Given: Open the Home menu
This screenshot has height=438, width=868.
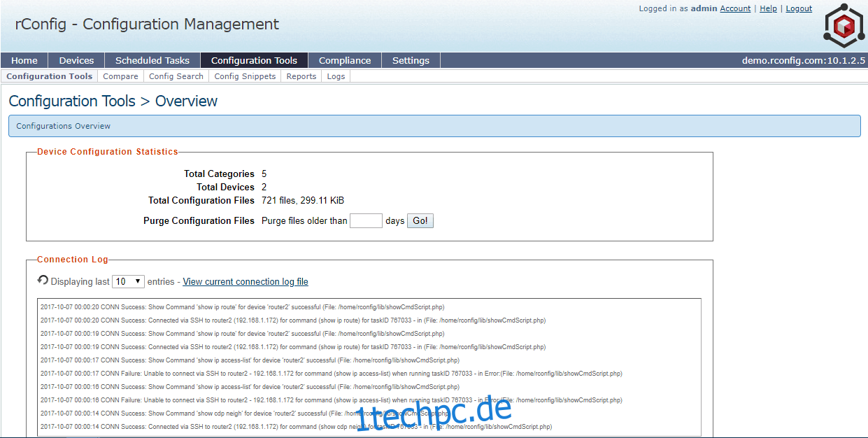Looking at the screenshot, I should click(x=24, y=60).
